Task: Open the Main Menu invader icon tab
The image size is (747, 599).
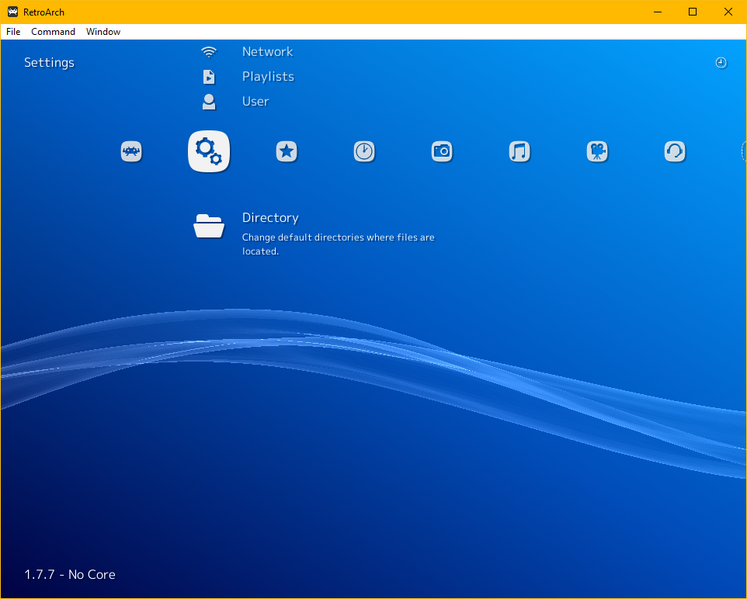Action: [131, 151]
